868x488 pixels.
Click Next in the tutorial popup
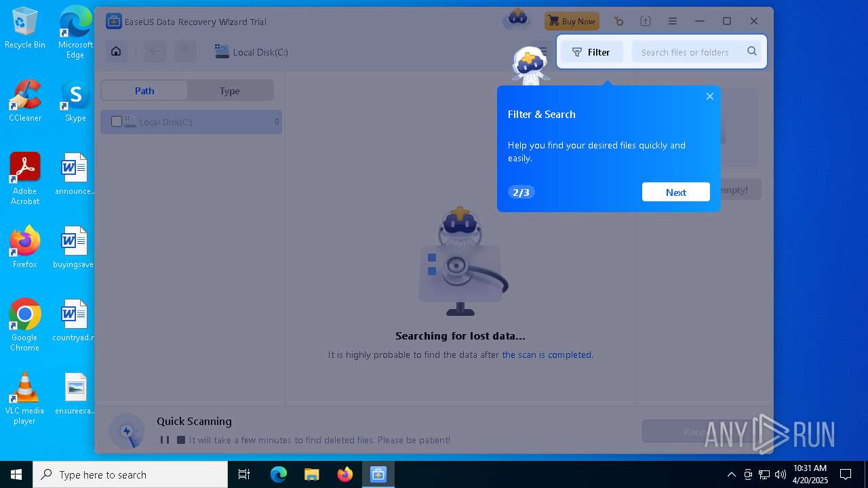click(676, 192)
